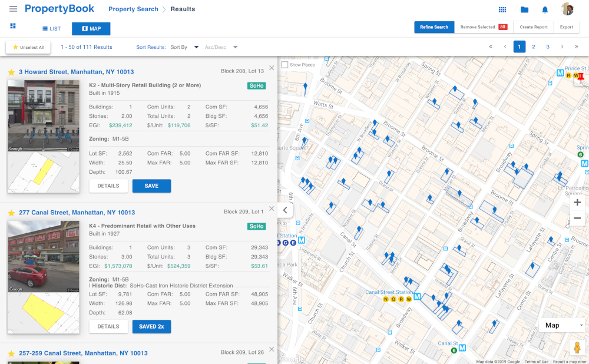Zoom out on the map
This screenshot has height=364, width=589.
click(577, 218)
